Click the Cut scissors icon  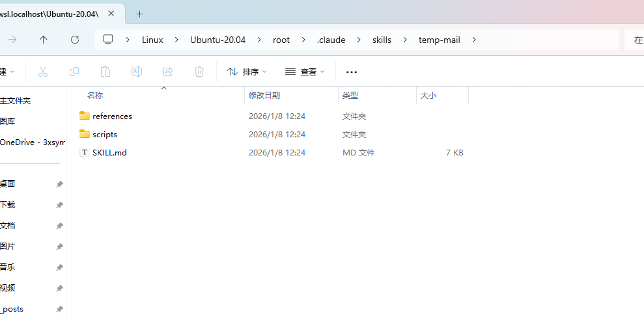pos(43,72)
